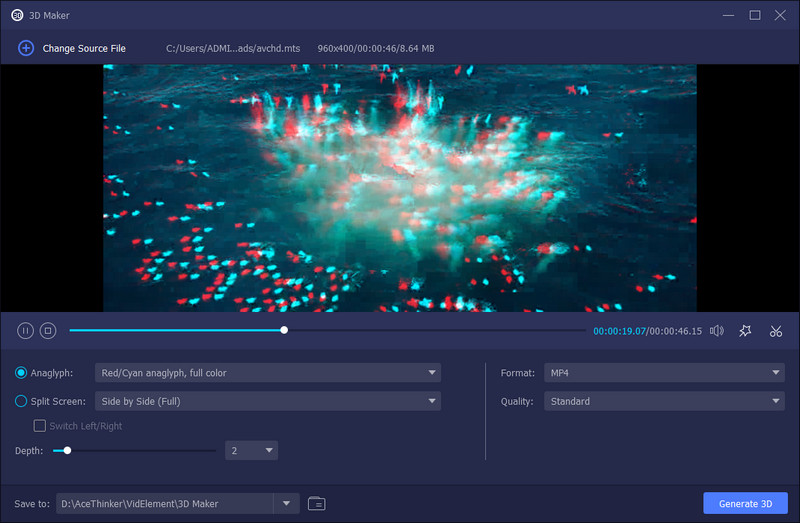Open the MP4 format dropdown
Screen dimensions: 800x523
click(x=663, y=373)
